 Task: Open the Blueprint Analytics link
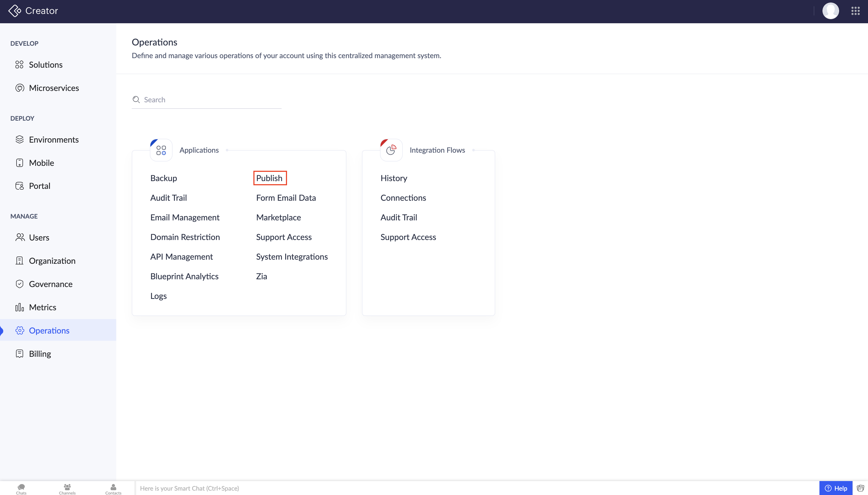tap(184, 276)
